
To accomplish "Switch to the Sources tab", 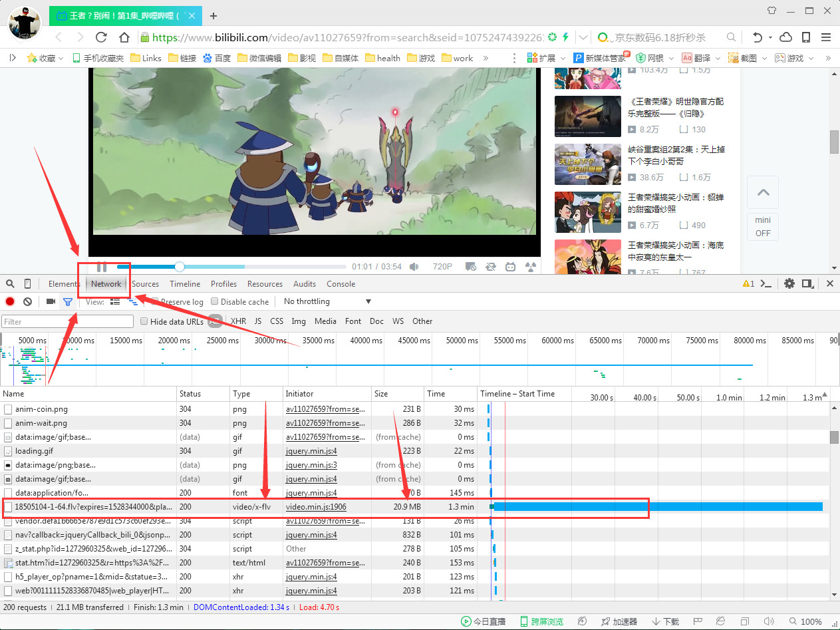I will (x=145, y=283).
